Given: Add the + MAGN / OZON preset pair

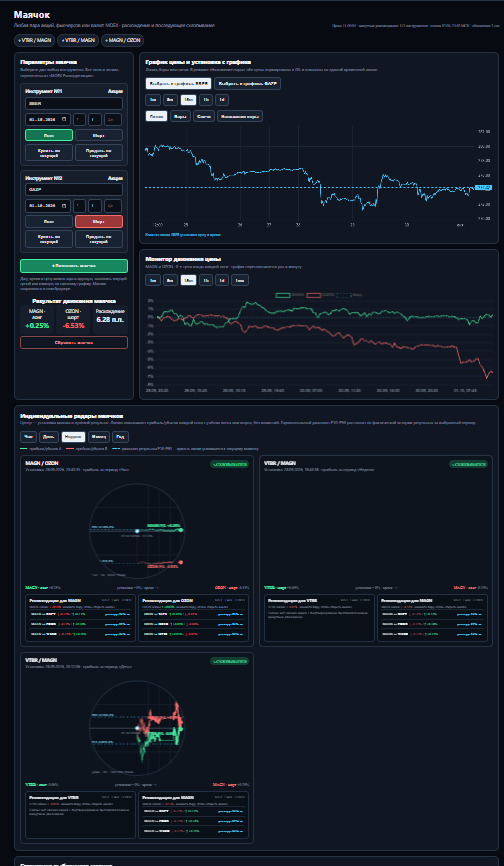Looking at the screenshot, I should [x=125, y=40].
